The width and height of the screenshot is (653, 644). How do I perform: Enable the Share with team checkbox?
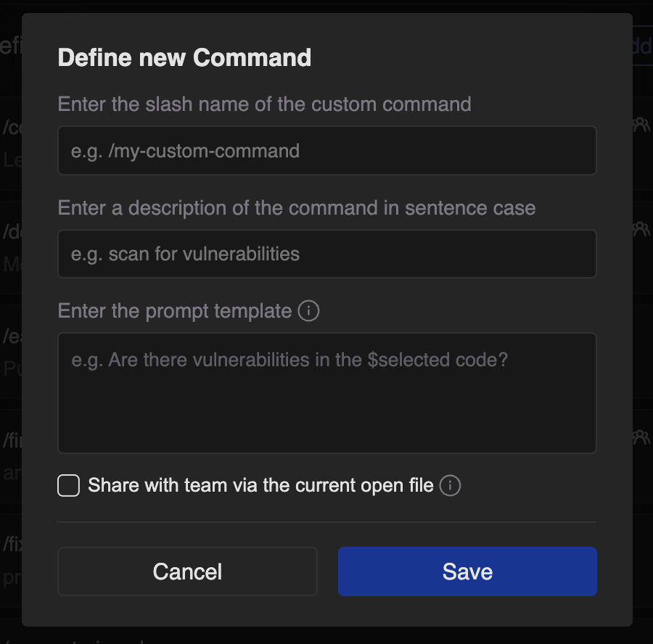(x=68, y=485)
